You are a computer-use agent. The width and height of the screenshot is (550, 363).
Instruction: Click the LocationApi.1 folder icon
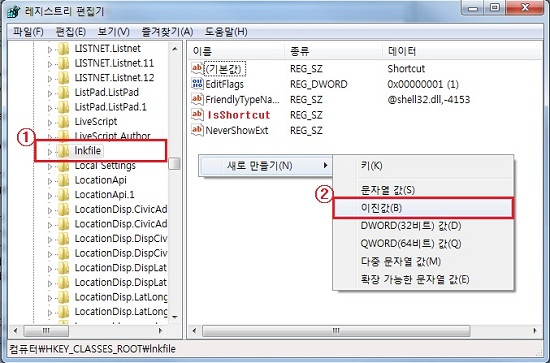coord(63,195)
